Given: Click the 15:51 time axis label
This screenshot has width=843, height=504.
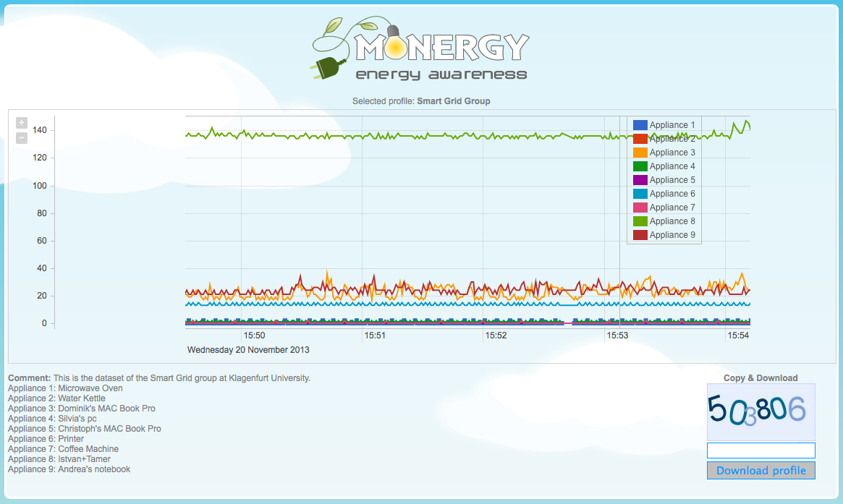Looking at the screenshot, I should click(x=375, y=336).
